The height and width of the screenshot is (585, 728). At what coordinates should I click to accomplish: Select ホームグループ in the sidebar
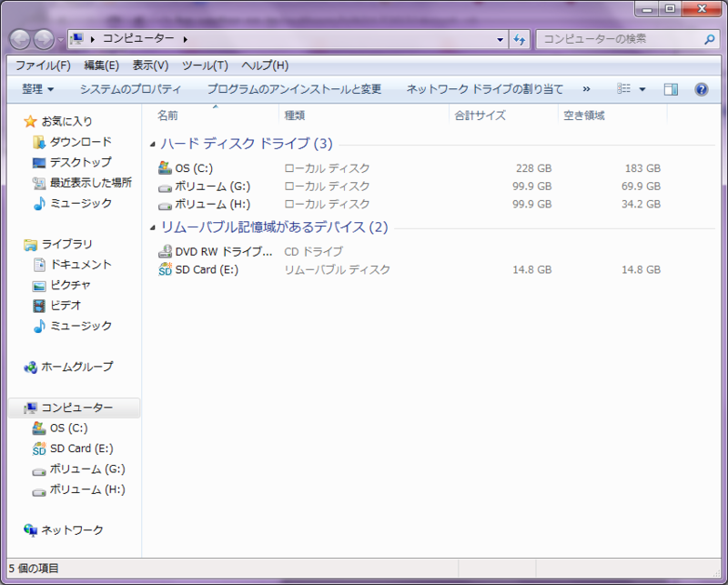pyautogui.click(x=71, y=368)
